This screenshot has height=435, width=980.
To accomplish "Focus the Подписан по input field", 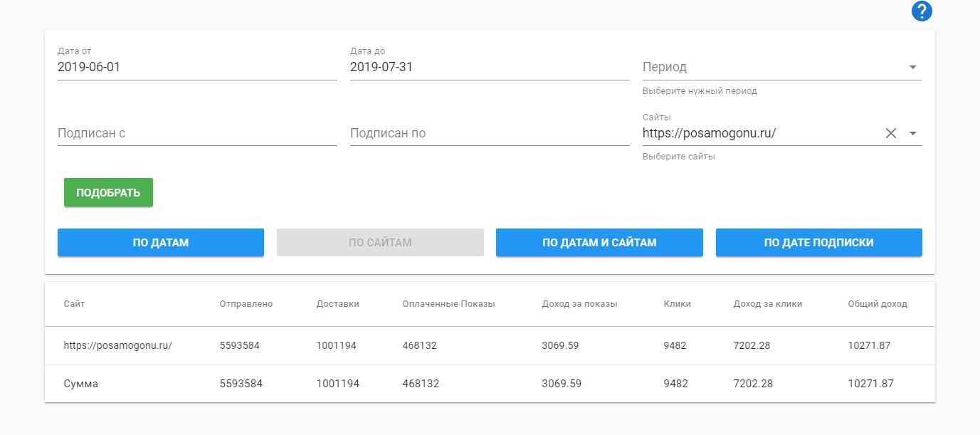I will (x=489, y=133).
